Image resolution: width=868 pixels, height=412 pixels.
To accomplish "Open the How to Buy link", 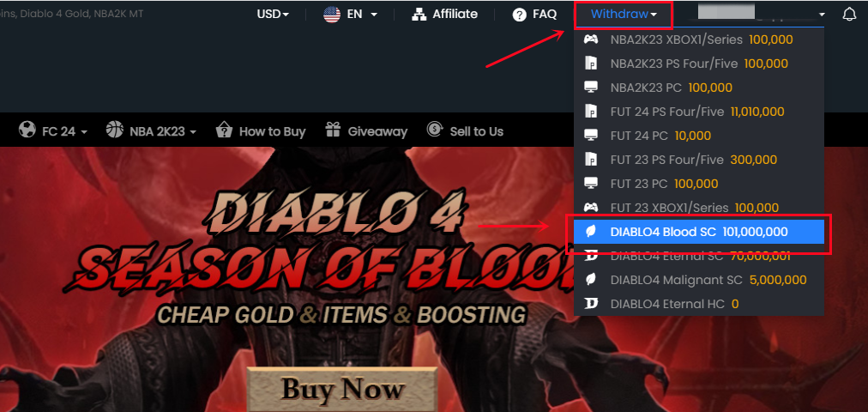I will coord(272,131).
